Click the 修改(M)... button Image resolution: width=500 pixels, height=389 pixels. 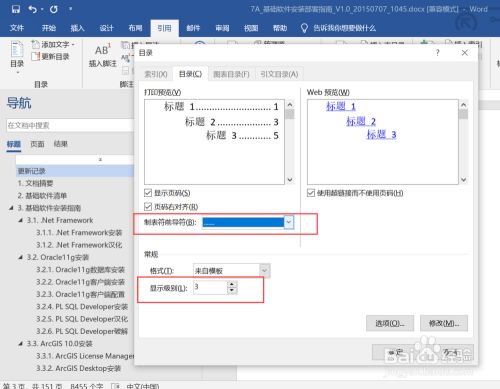[x=444, y=323]
